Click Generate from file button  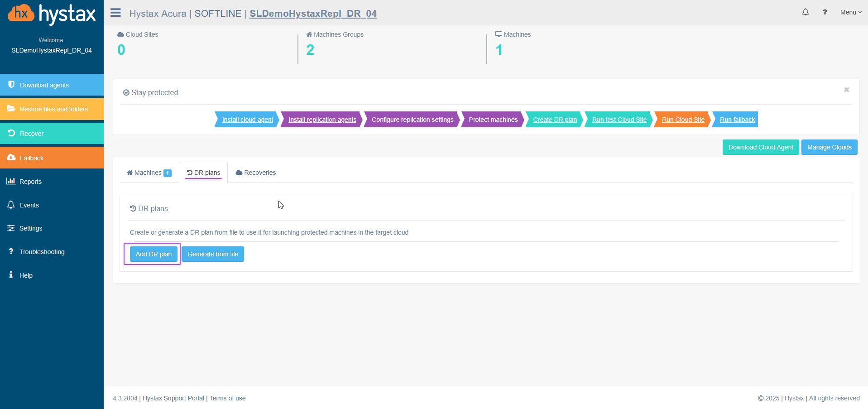[213, 254]
